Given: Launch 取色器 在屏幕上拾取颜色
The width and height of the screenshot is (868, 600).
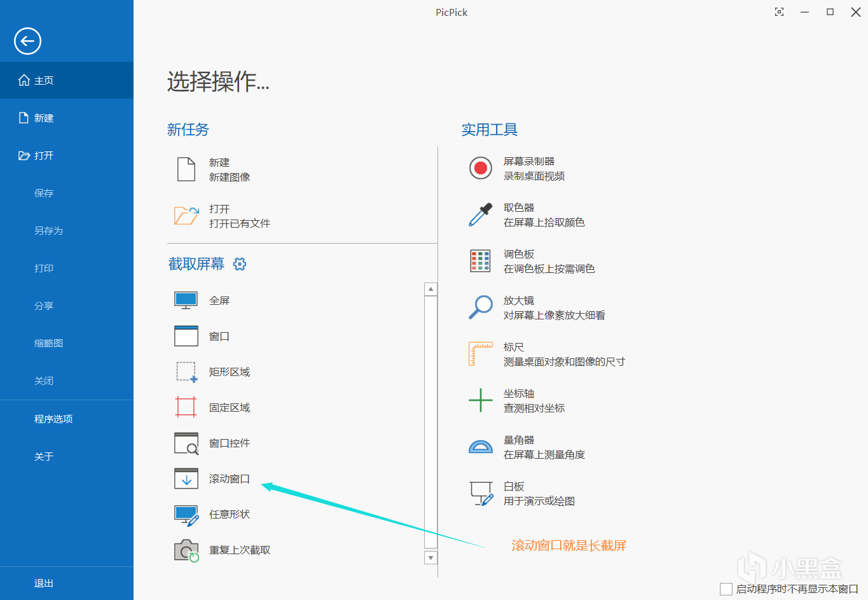Looking at the screenshot, I should coord(544,215).
